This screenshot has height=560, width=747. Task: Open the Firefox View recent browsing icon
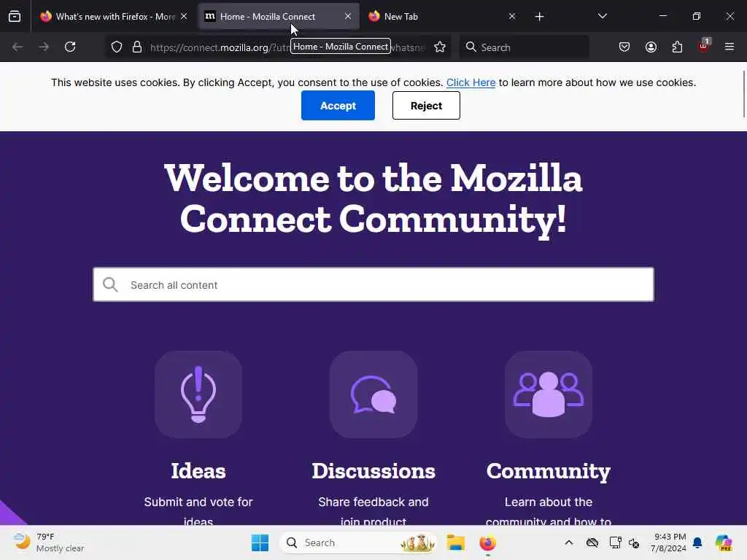pos(15,17)
